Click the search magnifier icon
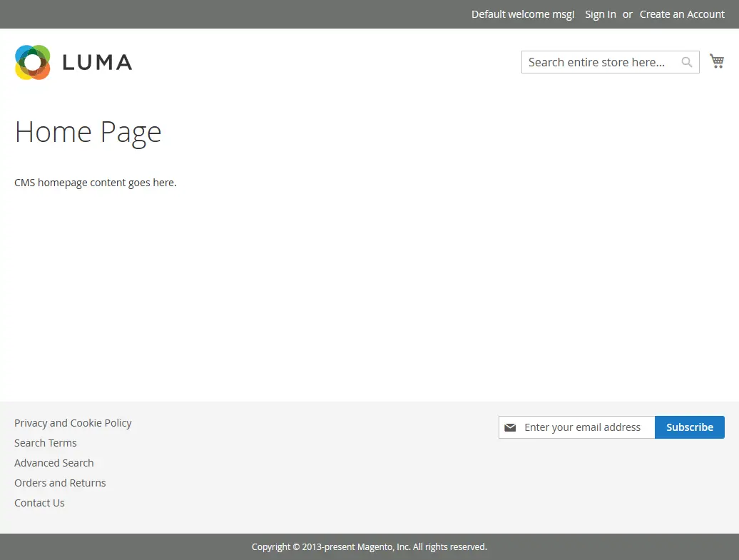Image resolution: width=739 pixels, height=560 pixels. (x=686, y=62)
